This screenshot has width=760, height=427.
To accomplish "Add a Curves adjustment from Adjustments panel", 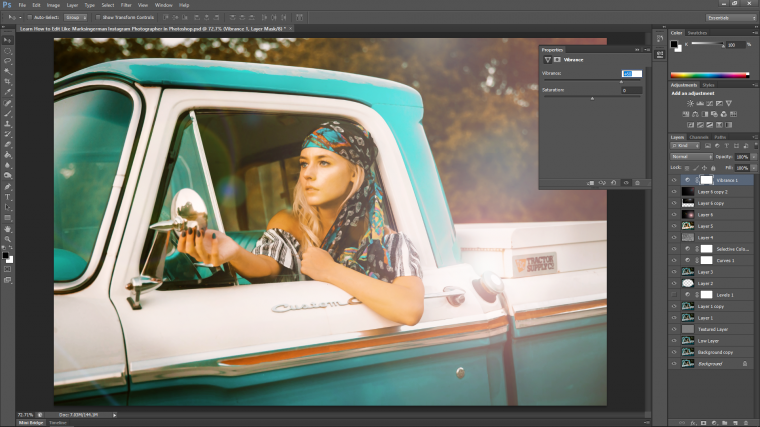I will click(x=710, y=103).
